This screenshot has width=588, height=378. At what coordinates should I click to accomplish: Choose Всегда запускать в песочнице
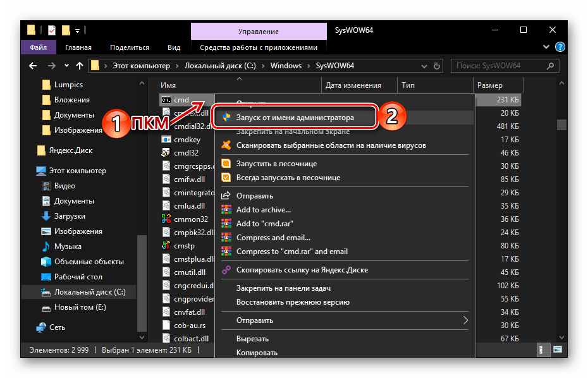[288, 178]
